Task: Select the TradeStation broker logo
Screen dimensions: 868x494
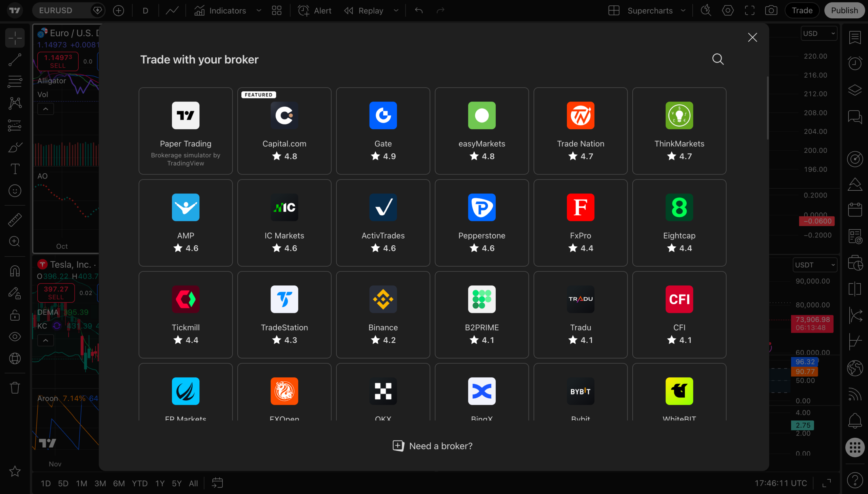Action: [284, 299]
